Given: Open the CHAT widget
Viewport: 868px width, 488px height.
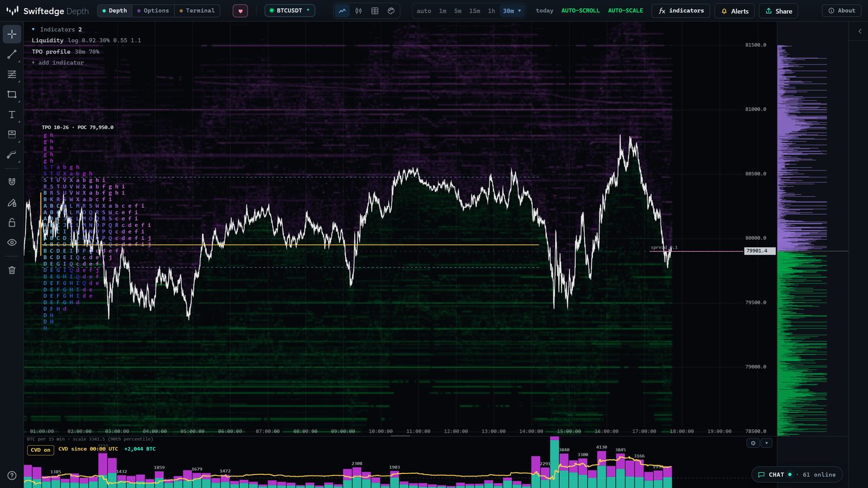Looking at the screenshot, I should click(x=797, y=474).
